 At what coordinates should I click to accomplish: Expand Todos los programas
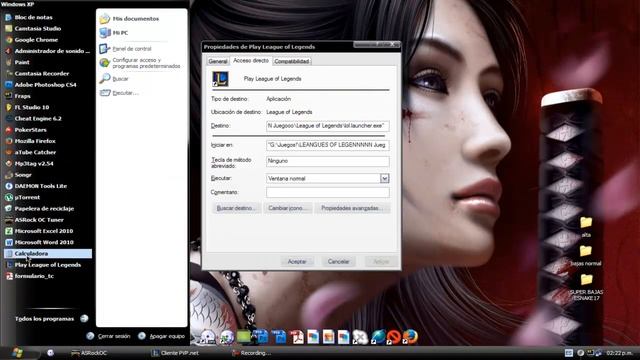(x=51, y=319)
